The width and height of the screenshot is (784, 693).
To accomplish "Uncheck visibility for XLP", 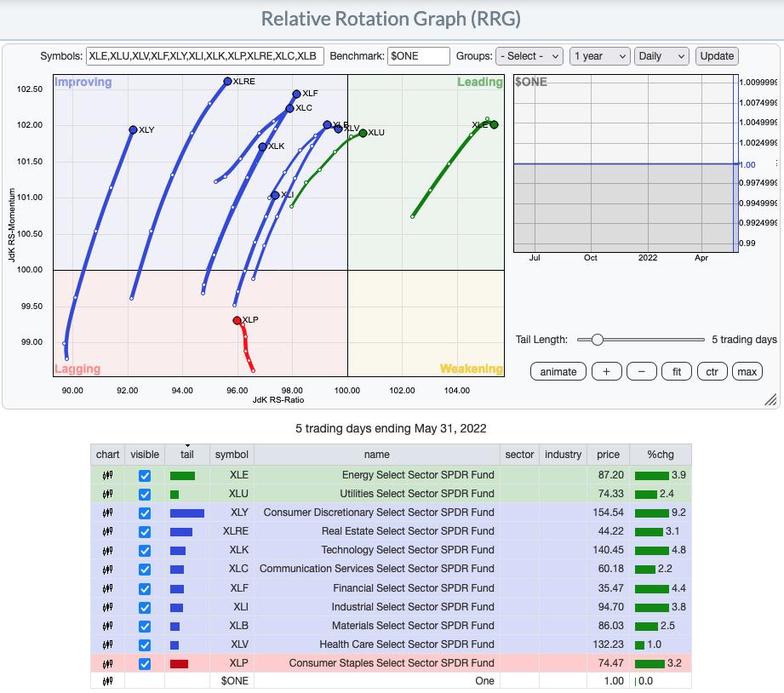I will (145, 664).
